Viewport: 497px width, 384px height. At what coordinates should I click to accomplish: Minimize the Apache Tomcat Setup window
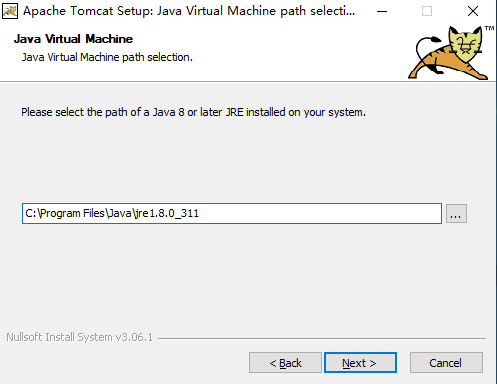tap(382, 11)
